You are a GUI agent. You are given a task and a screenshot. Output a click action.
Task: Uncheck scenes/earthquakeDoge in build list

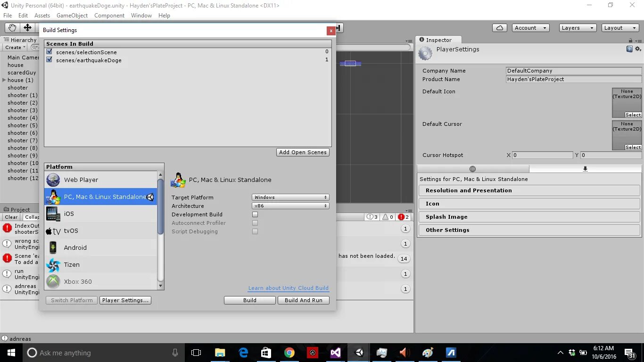click(50, 60)
